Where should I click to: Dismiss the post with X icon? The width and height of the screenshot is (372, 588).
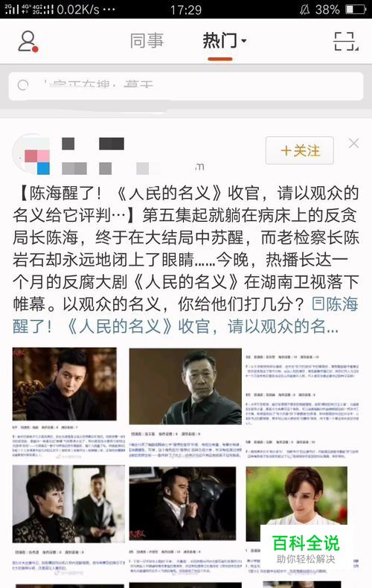tap(353, 143)
